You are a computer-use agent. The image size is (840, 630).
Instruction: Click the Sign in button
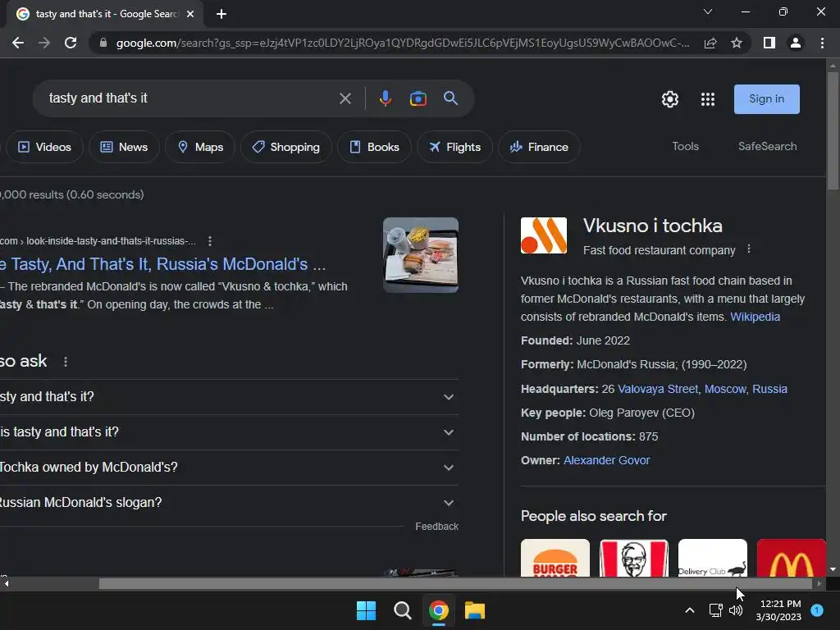point(767,99)
